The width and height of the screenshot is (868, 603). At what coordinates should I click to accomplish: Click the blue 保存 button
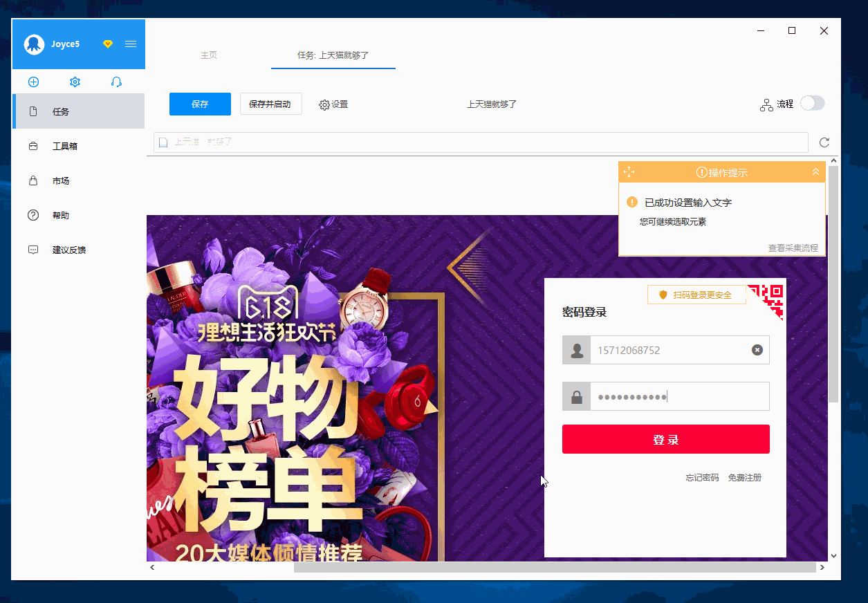(200, 104)
